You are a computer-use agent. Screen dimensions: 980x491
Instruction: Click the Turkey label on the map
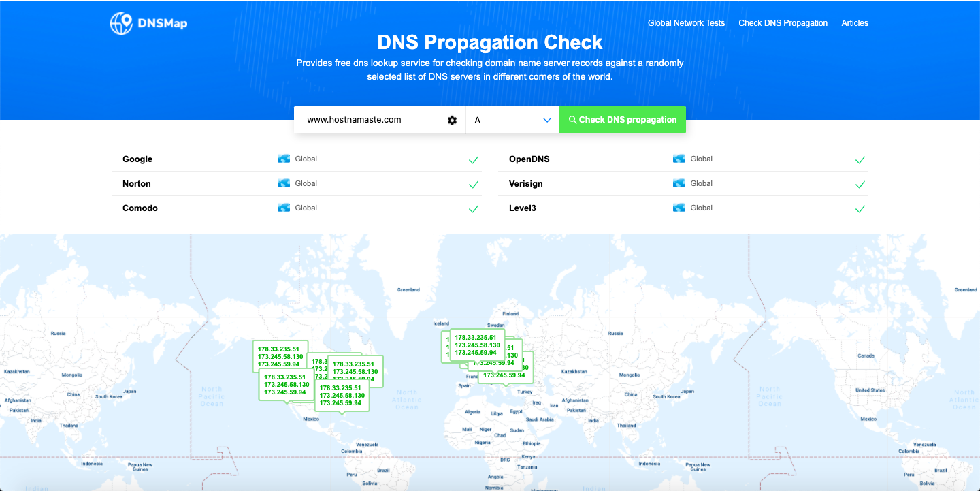coord(525,392)
